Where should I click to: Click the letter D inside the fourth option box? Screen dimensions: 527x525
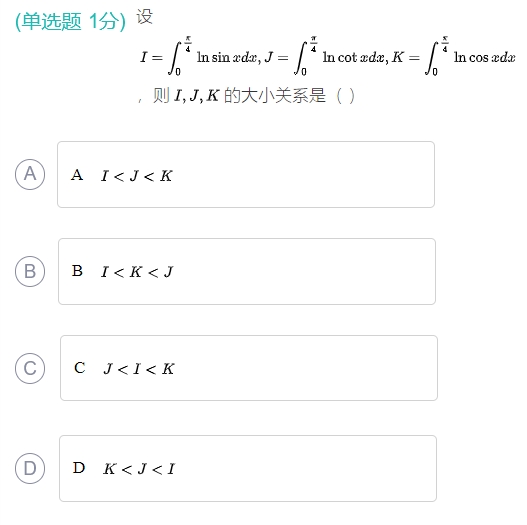pyautogui.click(x=79, y=468)
